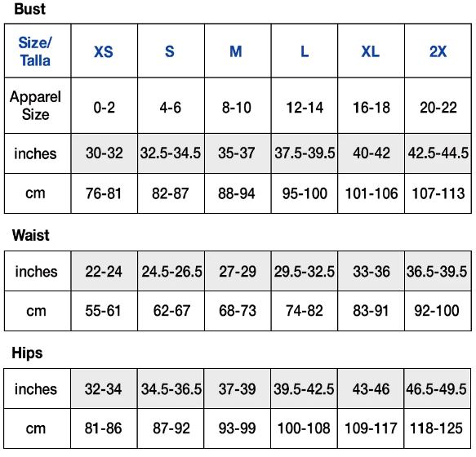The width and height of the screenshot is (476, 457).
Task: Select the Apparel Size row label
Action: click(x=38, y=105)
